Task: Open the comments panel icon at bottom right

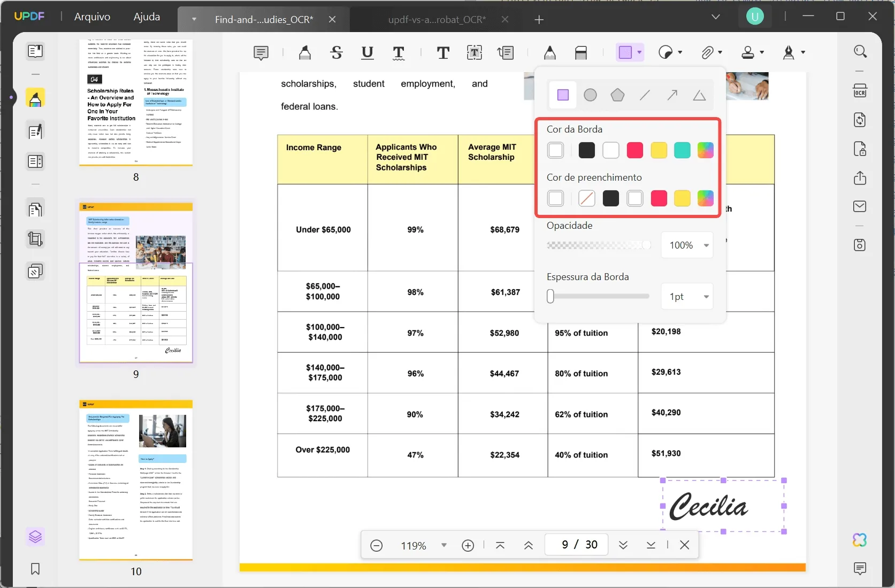Action: click(860, 568)
